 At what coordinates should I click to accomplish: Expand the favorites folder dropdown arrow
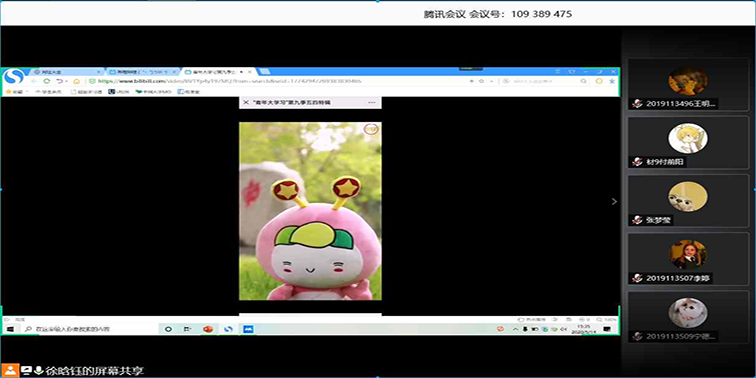click(27, 92)
